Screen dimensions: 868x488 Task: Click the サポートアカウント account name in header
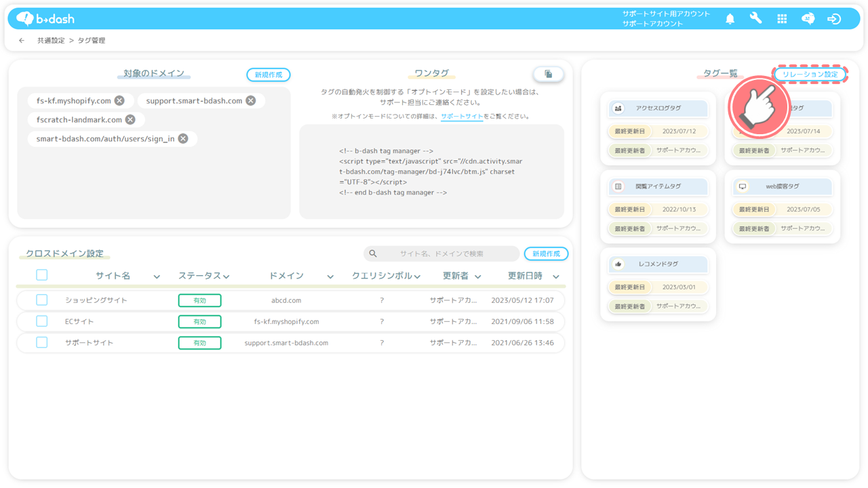click(653, 24)
